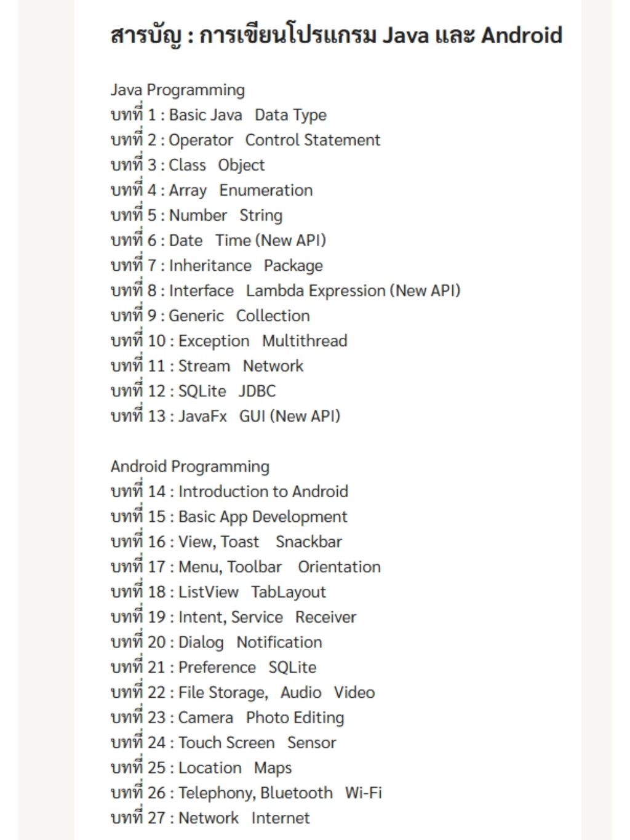Click chapter 10 Exception Multithread entry
The height and width of the screenshot is (840, 630).
point(229,341)
